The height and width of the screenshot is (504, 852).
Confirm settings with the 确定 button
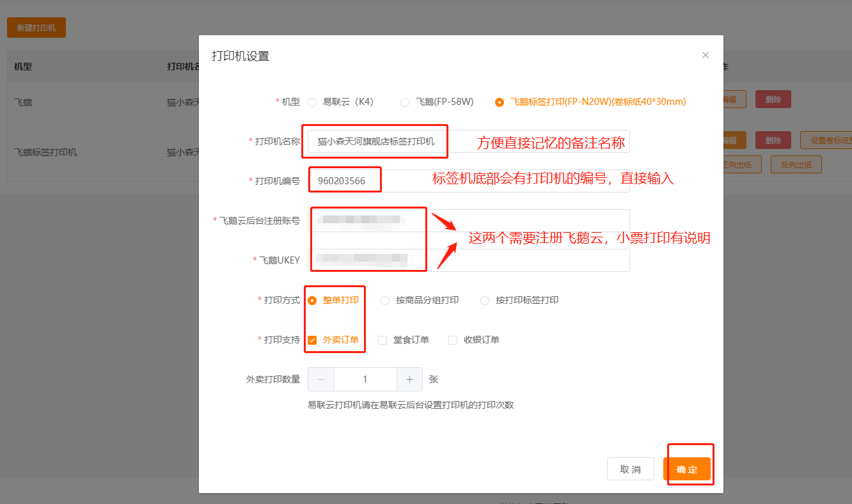point(687,469)
